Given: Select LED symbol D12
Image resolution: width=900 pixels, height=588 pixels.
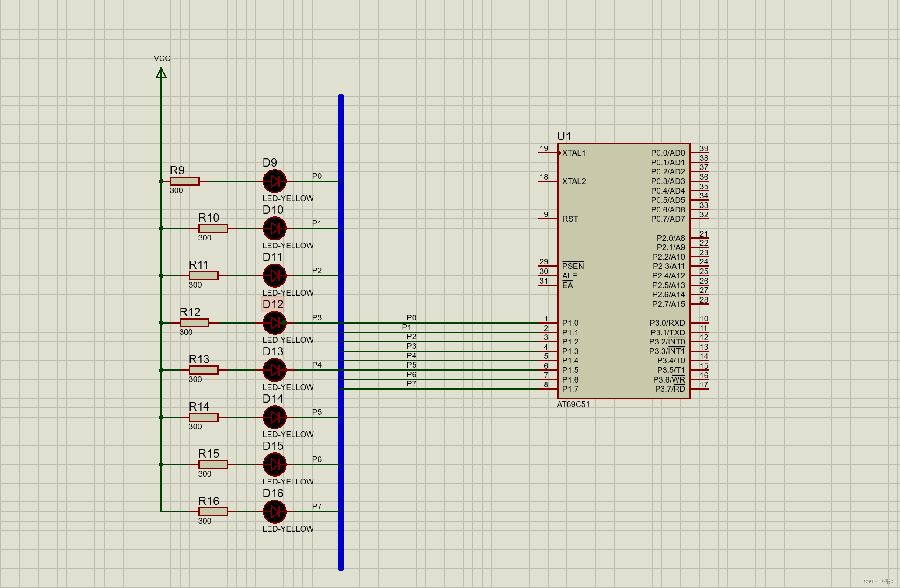Looking at the screenshot, I should [x=275, y=323].
